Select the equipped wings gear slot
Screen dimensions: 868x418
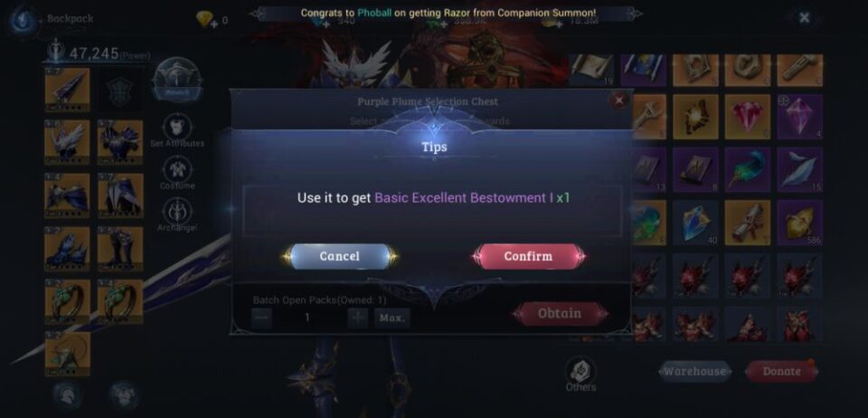coord(68,142)
